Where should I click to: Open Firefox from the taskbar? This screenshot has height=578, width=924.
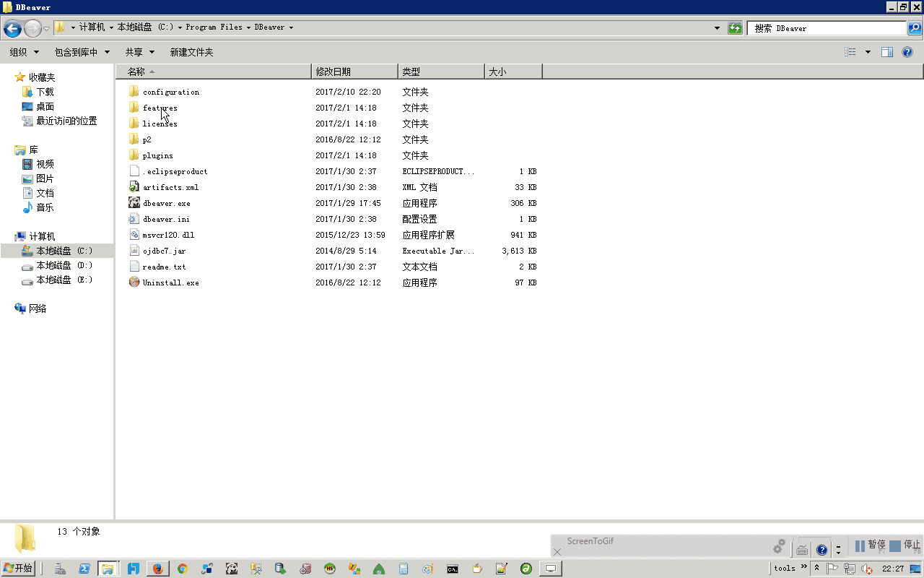coord(157,569)
